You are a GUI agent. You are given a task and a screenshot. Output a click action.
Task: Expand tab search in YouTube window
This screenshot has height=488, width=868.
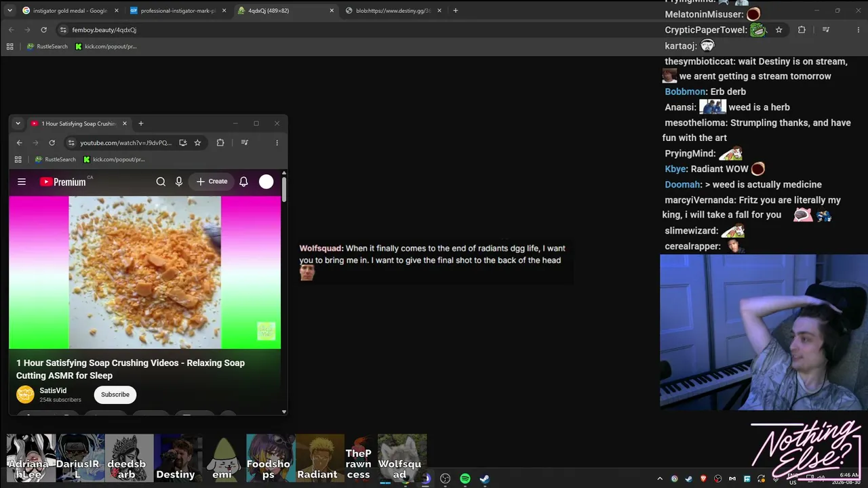pyautogui.click(x=18, y=123)
